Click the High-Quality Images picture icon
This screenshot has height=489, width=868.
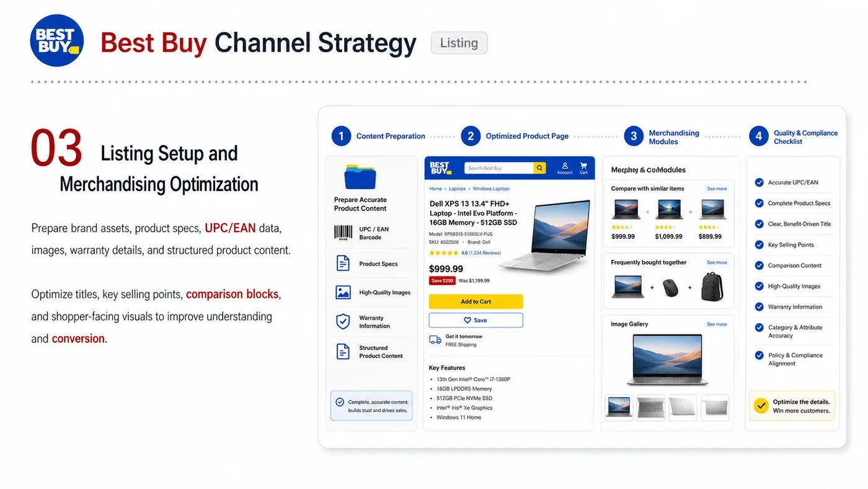click(343, 292)
